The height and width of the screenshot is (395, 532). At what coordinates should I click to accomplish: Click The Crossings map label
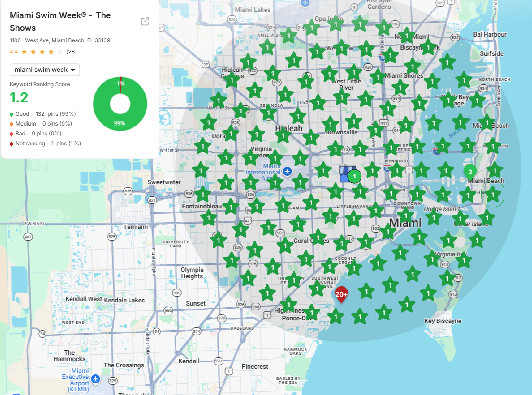pos(124,365)
